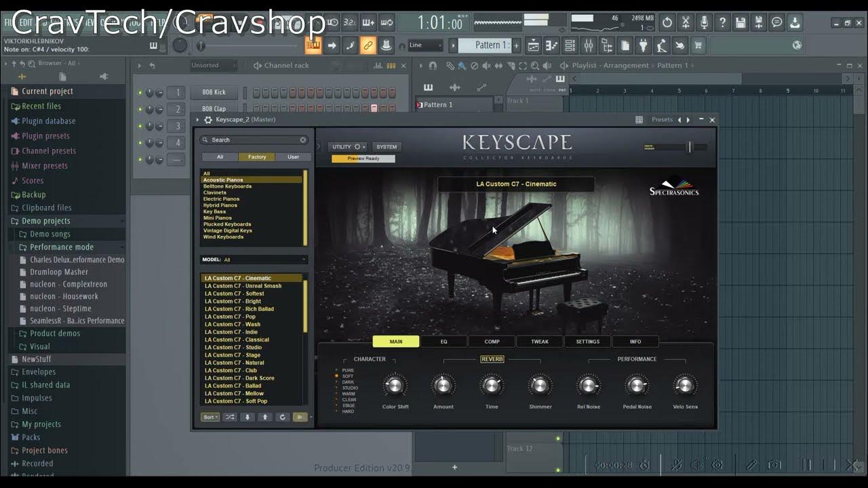Viewport: 868px width, 488px height.
Task: Click the save project floppy disk icon
Action: tap(741, 22)
